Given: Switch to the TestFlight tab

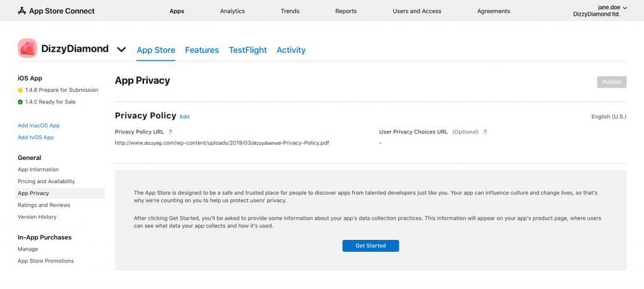Looking at the screenshot, I should tap(248, 50).
